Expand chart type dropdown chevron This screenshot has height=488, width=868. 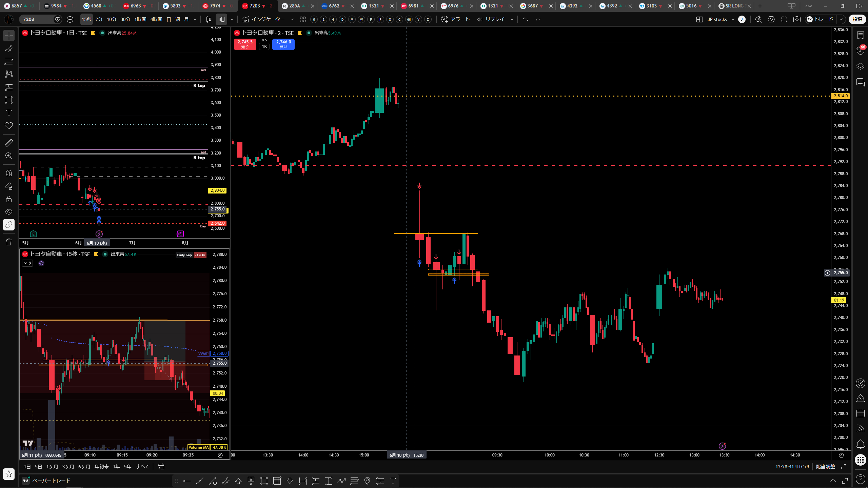(x=232, y=19)
